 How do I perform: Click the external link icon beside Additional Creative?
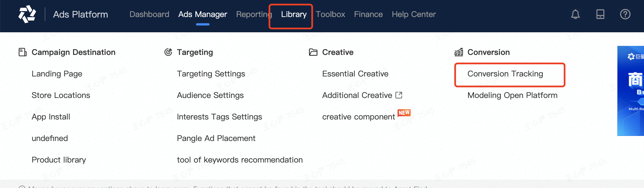click(399, 95)
